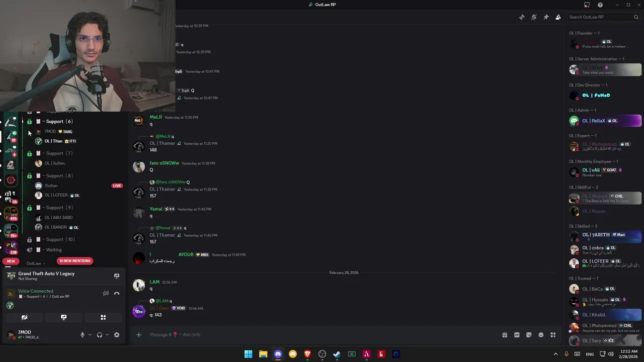Open the gift Nitro icon
This screenshot has height=362, width=644.
point(505,335)
